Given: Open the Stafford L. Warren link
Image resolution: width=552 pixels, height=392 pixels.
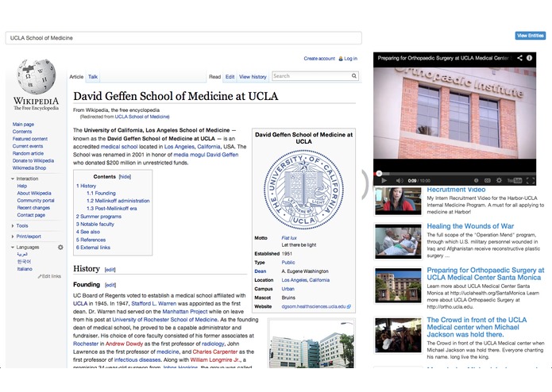Looking at the screenshot, I should click(x=154, y=303).
